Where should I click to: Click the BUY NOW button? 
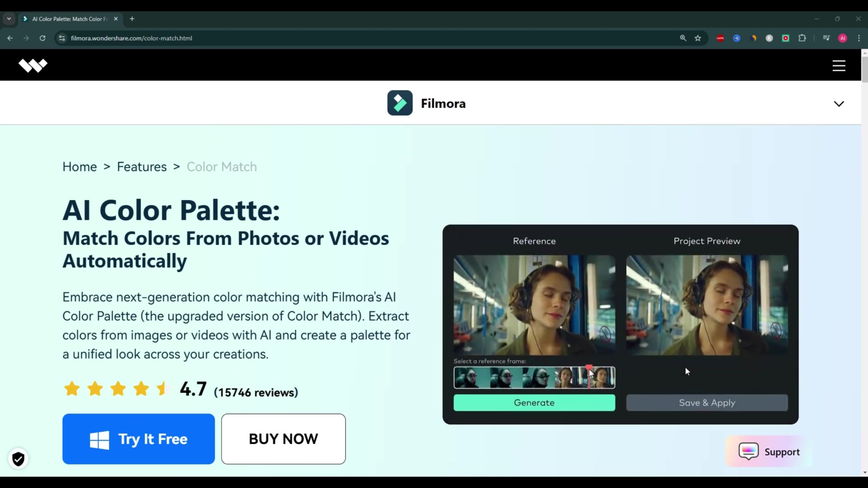point(283,439)
